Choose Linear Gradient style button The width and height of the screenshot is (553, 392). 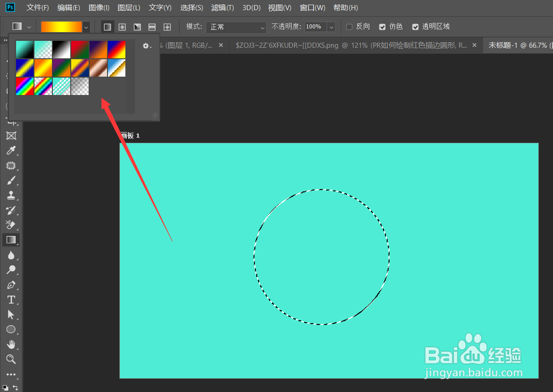[107, 27]
